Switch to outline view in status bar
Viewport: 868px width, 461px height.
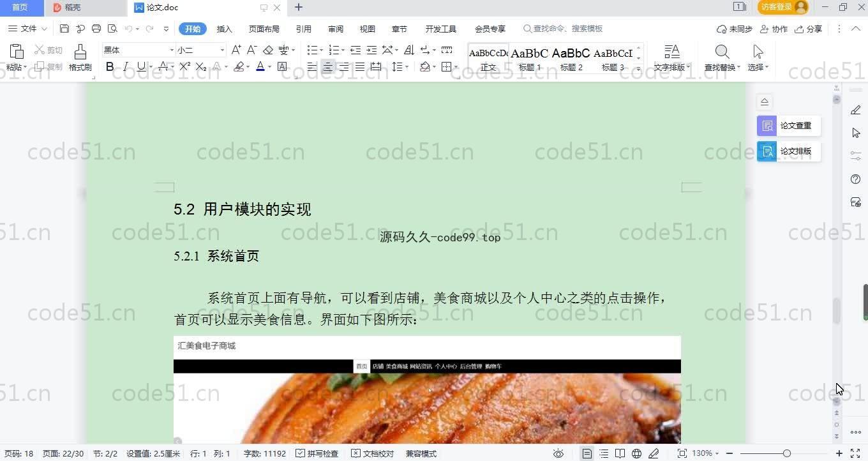pos(604,453)
